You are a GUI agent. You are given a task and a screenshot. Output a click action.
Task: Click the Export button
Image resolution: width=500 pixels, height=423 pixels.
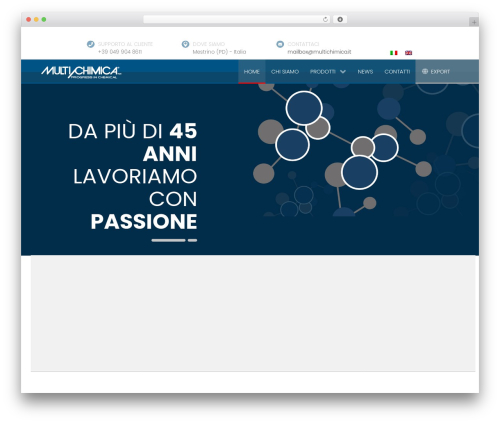(447, 72)
